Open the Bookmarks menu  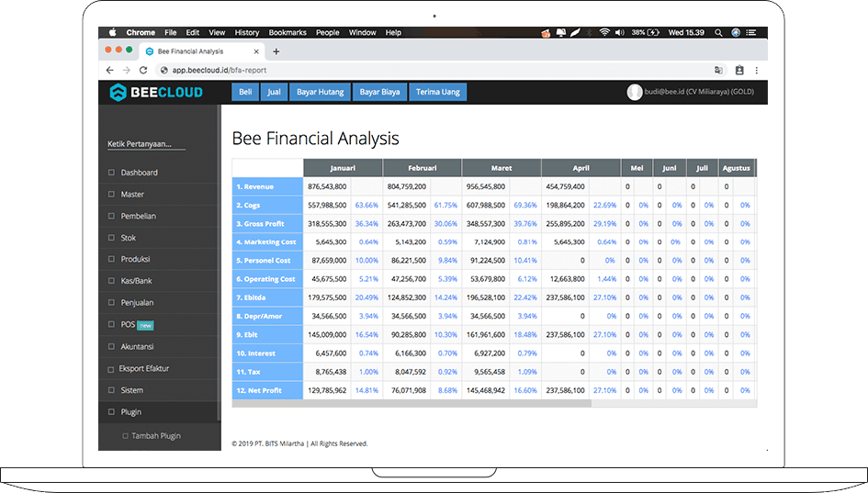pos(287,33)
